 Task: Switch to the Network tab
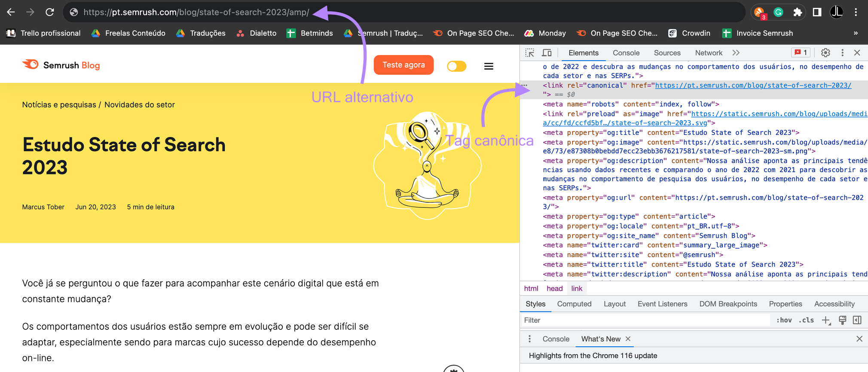click(709, 53)
